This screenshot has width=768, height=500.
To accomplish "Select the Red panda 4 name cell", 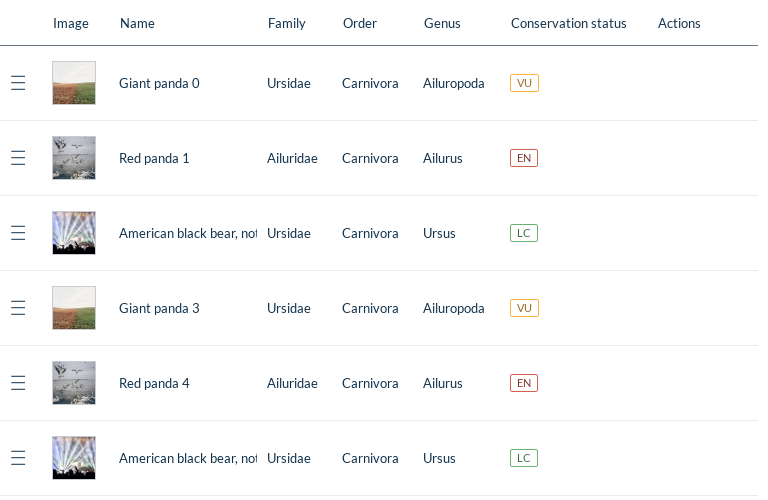I will click(154, 383).
